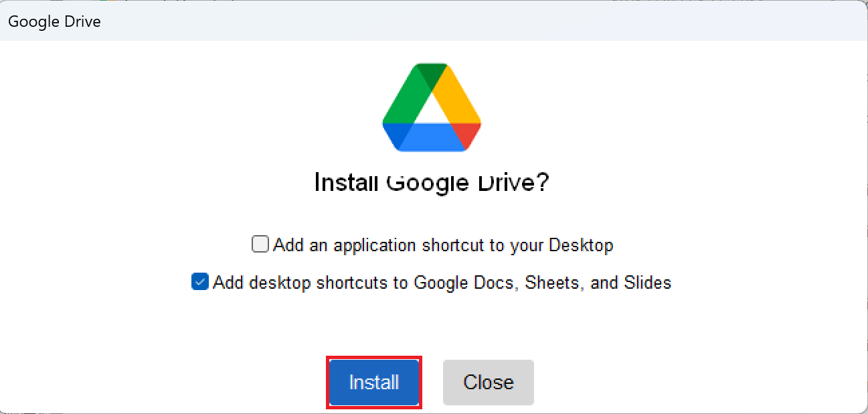Click the "Google Drive" window title text

[x=54, y=21]
